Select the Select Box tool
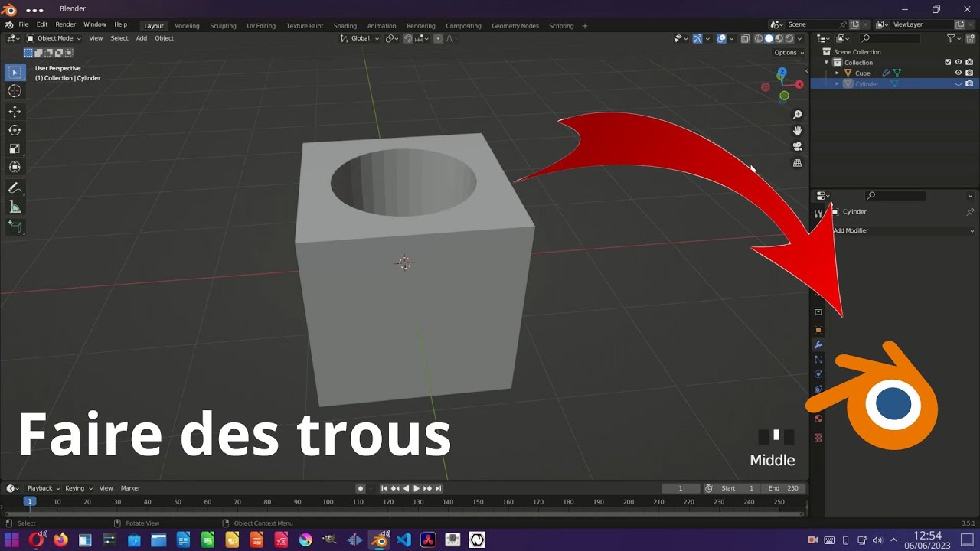 (x=15, y=73)
